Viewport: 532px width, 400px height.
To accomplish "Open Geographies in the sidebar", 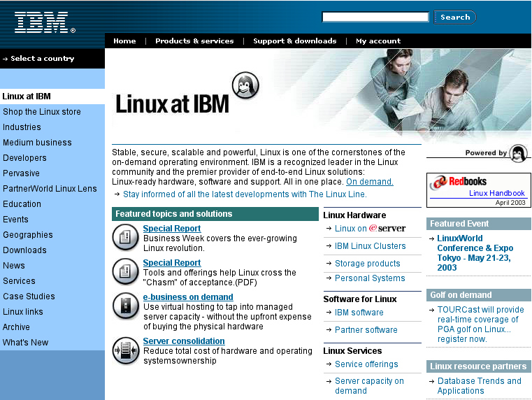I will pos(28,235).
